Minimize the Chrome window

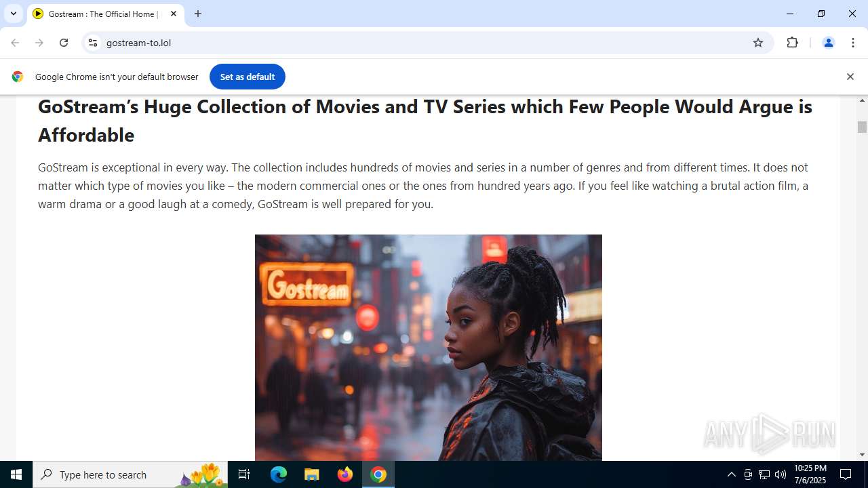(789, 14)
